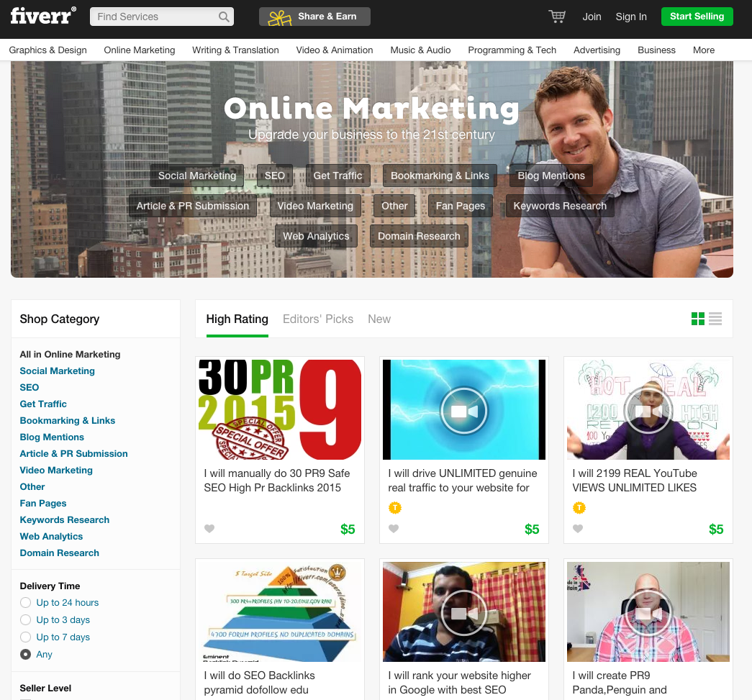The height and width of the screenshot is (700, 752).
Task: Click Video Marketing banner tag
Action: coord(315,206)
